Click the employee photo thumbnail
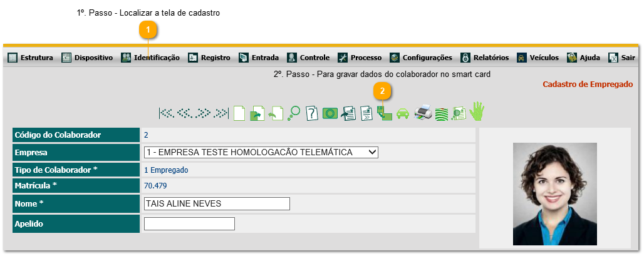The height and width of the screenshot is (256, 644). (x=554, y=193)
